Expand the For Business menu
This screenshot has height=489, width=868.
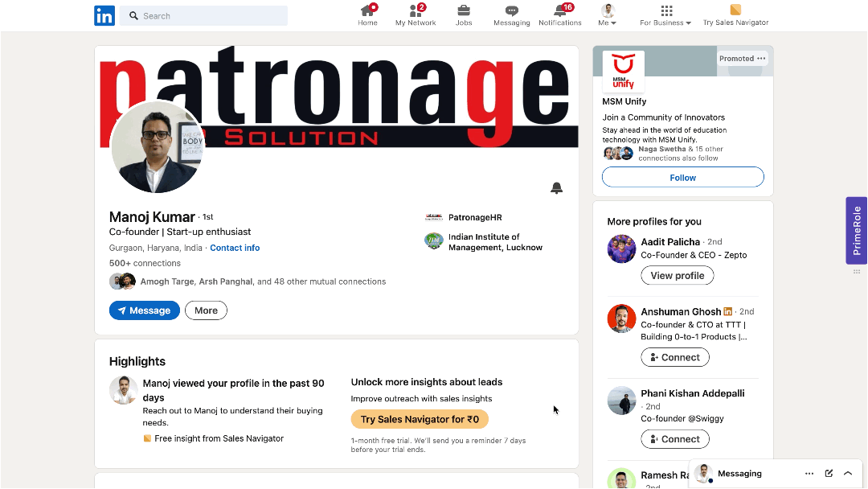[666, 15]
